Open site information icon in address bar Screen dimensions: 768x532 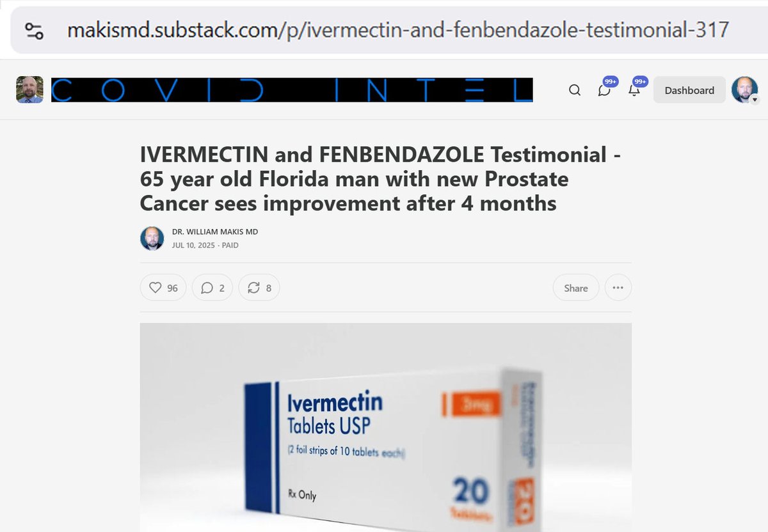tap(34, 30)
